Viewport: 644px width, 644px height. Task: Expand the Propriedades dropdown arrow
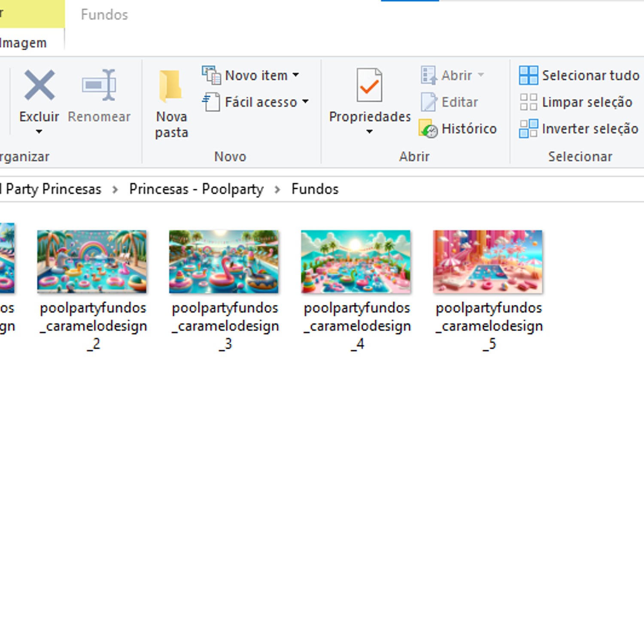(369, 132)
